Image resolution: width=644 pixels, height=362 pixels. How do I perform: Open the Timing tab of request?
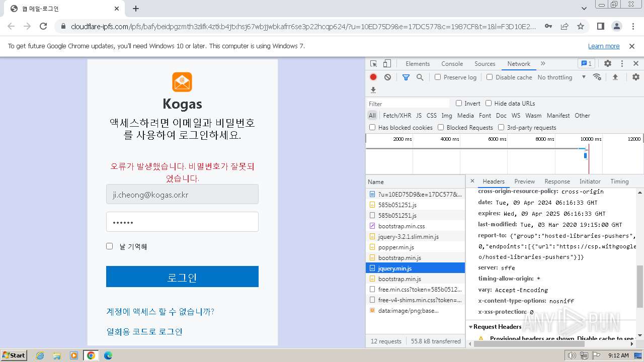(619, 182)
